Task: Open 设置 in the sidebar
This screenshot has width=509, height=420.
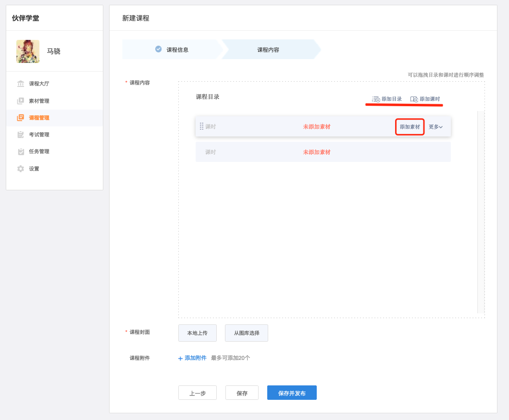Action: 54,169
